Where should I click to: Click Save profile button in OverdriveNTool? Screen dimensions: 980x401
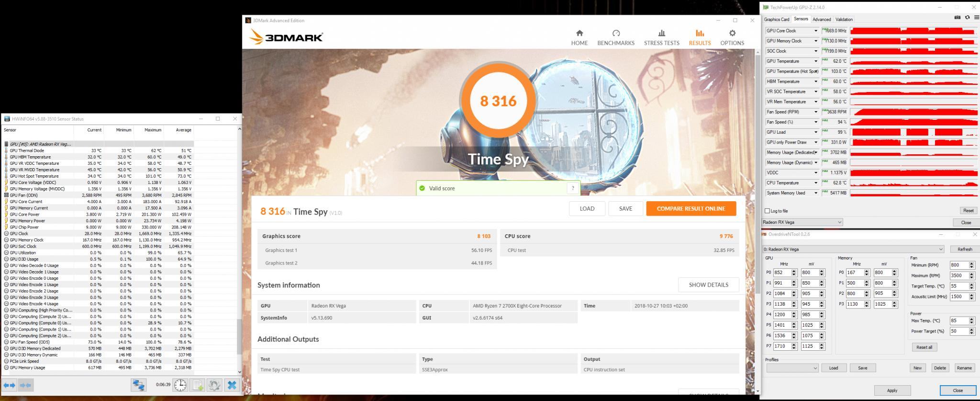[862, 368]
